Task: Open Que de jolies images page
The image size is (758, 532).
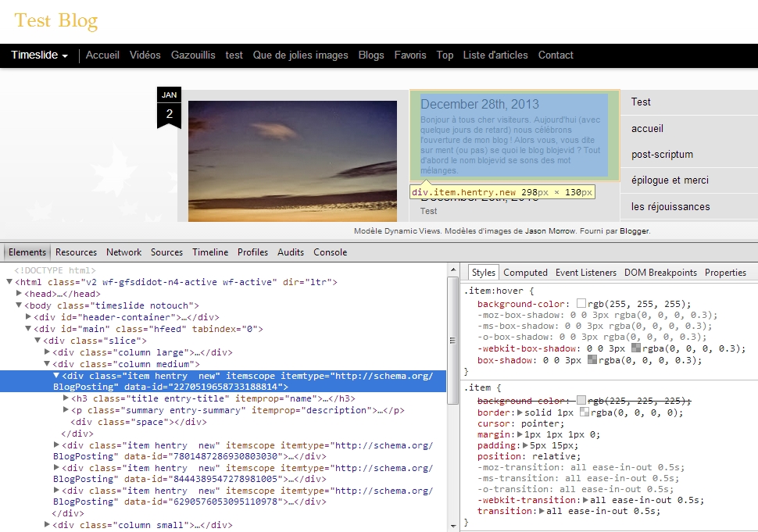Action: 300,55
